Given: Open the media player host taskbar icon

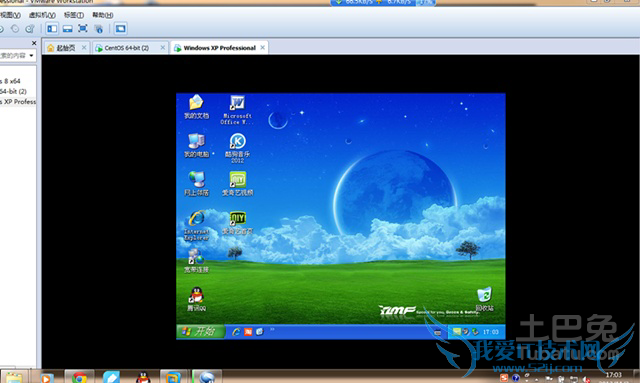Looking at the screenshot, I should (47, 377).
